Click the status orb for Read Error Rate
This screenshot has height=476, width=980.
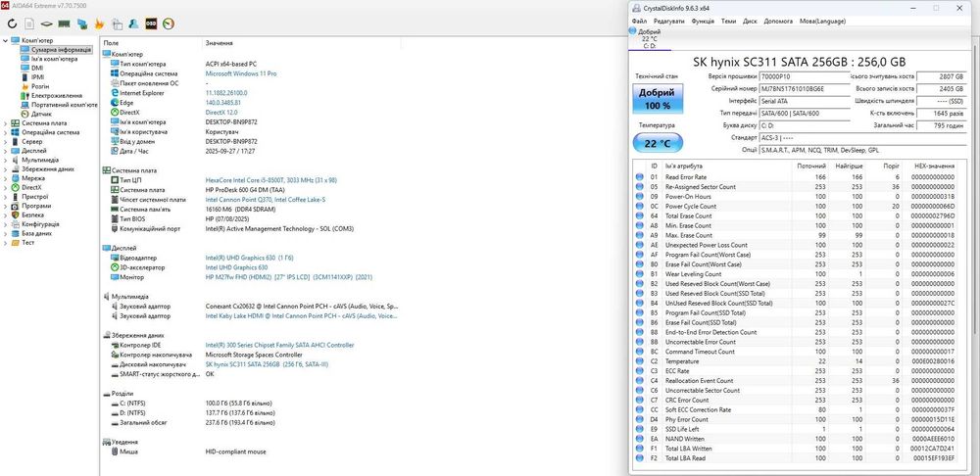coord(639,176)
